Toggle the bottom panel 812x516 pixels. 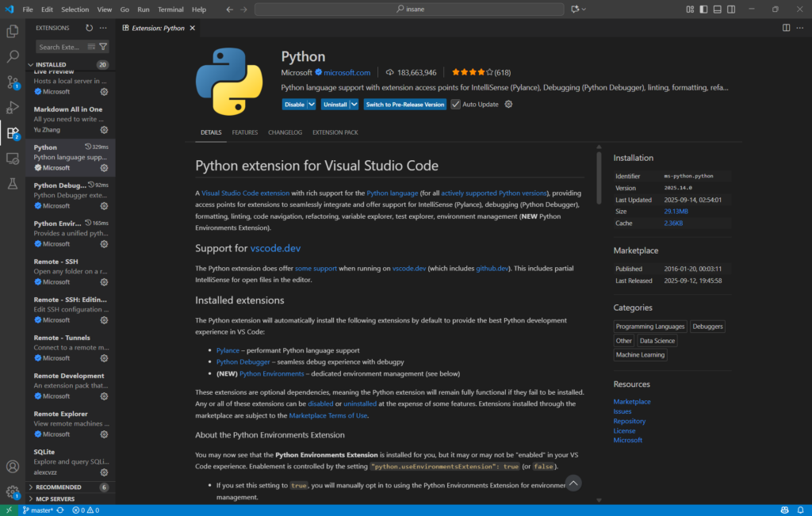(717, 10)
